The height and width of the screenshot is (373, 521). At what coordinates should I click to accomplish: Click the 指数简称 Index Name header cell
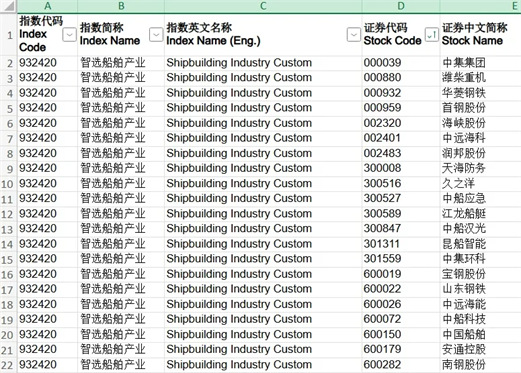pyautogui.click(x=121, y=35)
